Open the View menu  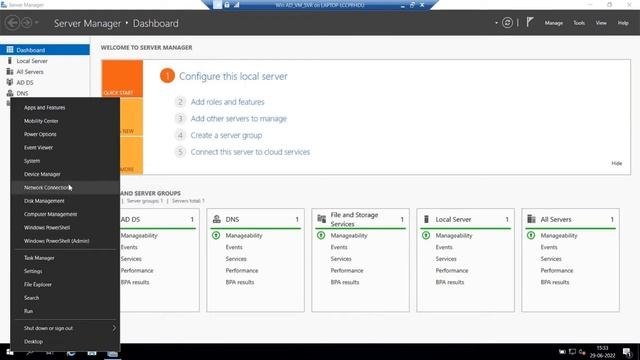(x=601, y=23)
